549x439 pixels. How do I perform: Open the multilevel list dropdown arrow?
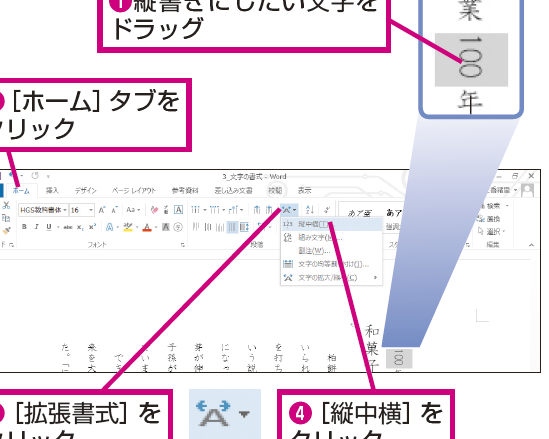pos(242,210)
